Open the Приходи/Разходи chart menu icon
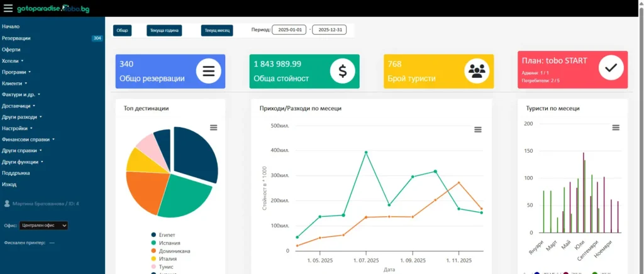Screen dimensions: 644x274 [478, 129]
